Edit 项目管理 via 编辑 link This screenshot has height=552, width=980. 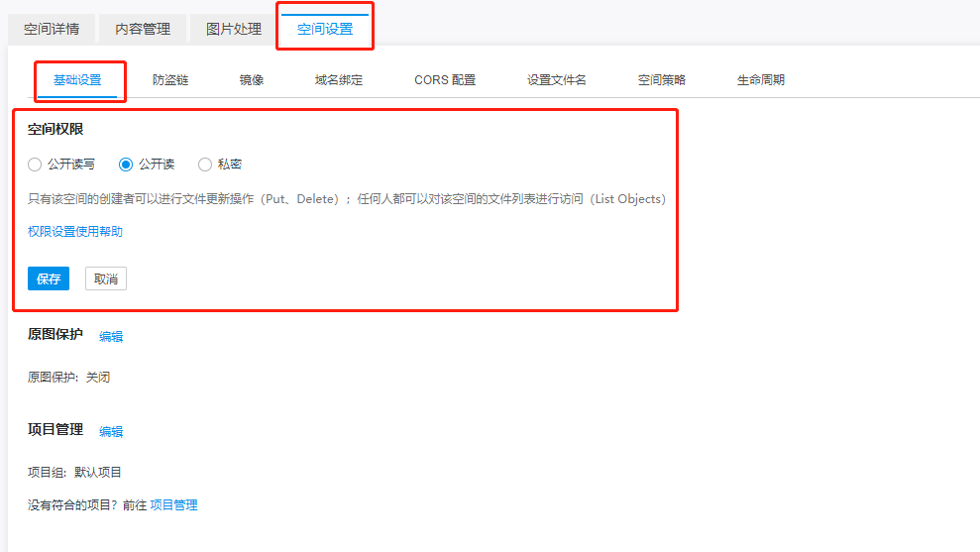coord(111,431)
